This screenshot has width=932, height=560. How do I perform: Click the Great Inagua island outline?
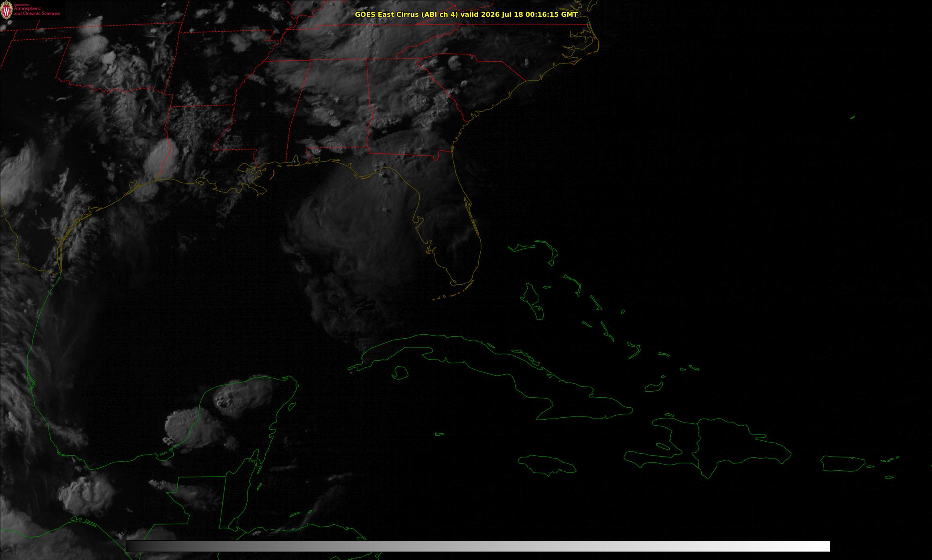654,387
